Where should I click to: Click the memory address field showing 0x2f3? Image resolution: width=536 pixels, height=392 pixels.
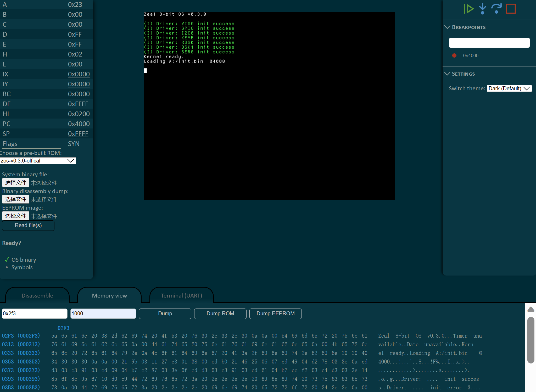pos(35,313)
